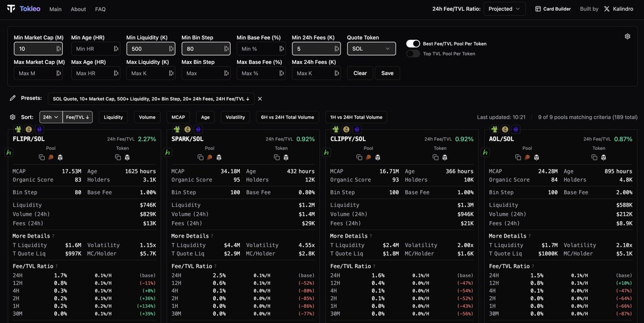Sort pools by Volume

[x=147, y=117]
